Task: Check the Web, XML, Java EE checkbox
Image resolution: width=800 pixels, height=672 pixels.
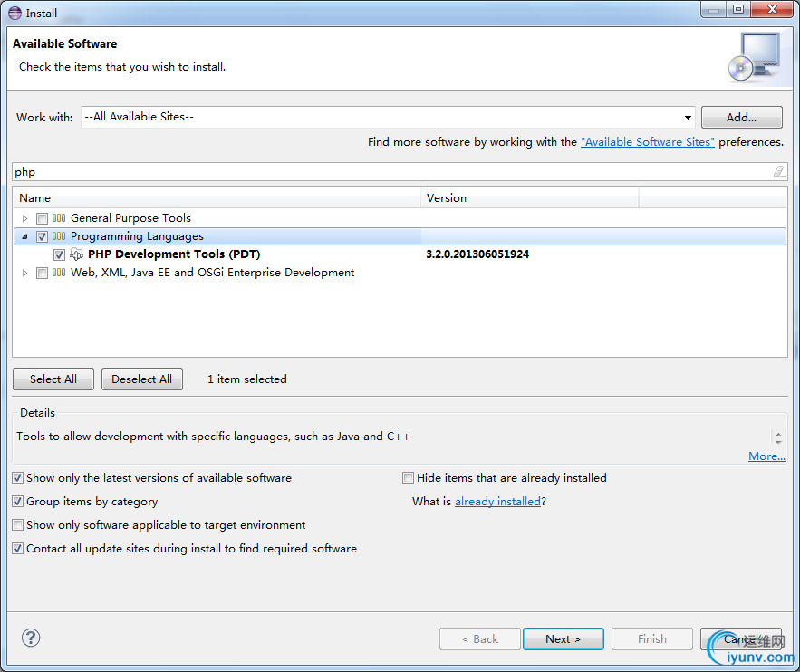Action: click(x=42, y=273)
